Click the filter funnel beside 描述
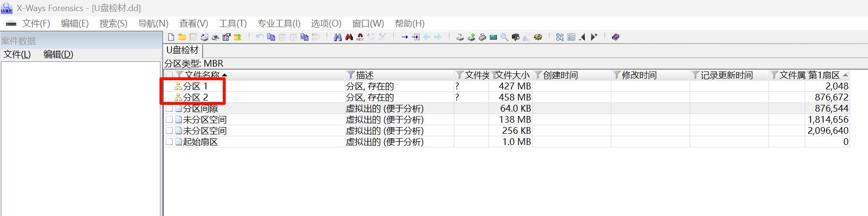 [x=351, y=75]
